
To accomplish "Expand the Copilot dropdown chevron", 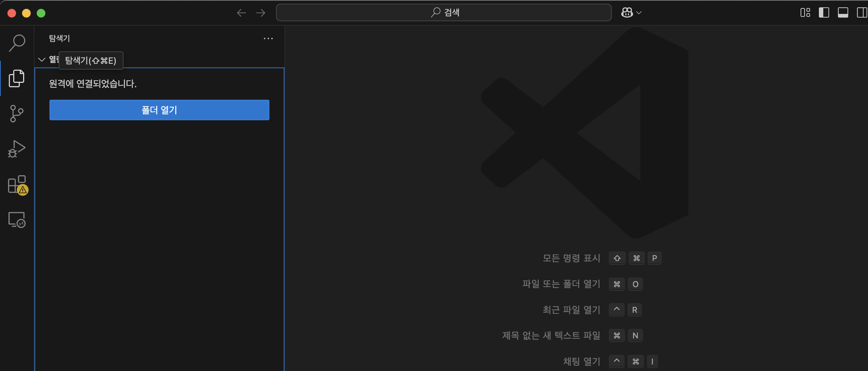I will (639, 13).
